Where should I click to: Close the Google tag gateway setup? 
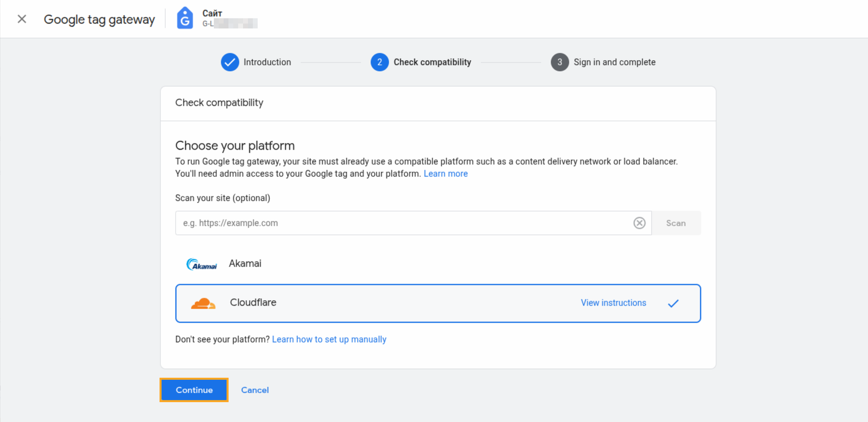(22, 19)
